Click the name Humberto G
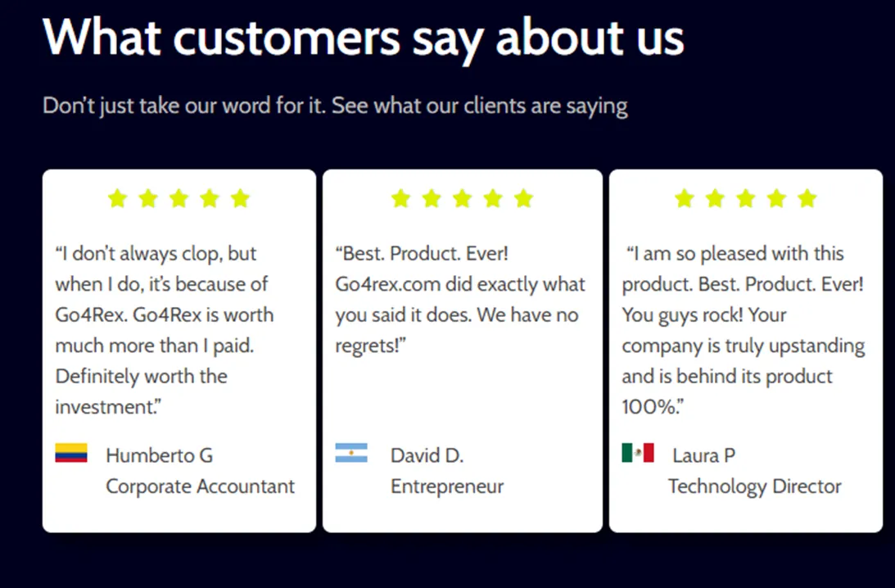 click(159, 455)
